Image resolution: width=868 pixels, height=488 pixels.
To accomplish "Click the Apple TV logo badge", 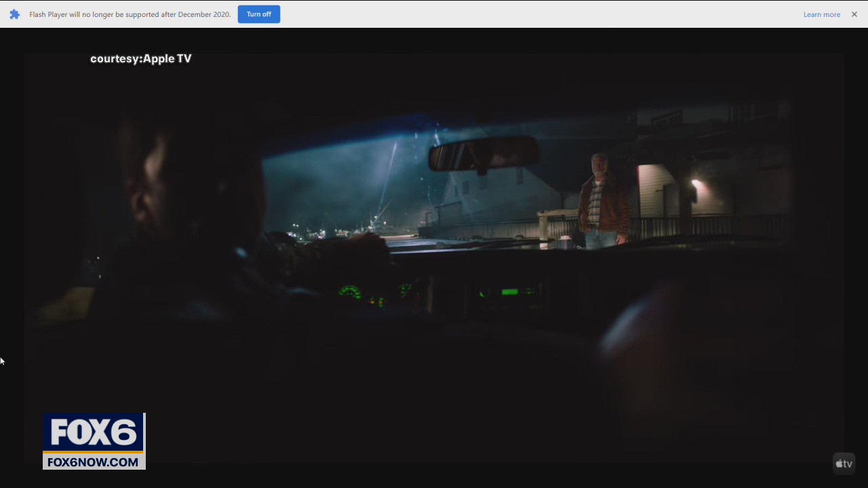I will coord(844,464).
